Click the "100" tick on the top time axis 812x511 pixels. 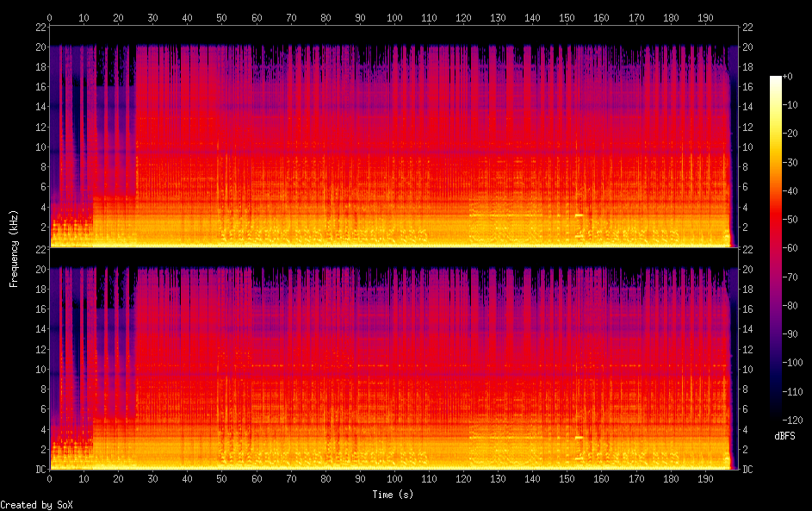click(394, 17)
